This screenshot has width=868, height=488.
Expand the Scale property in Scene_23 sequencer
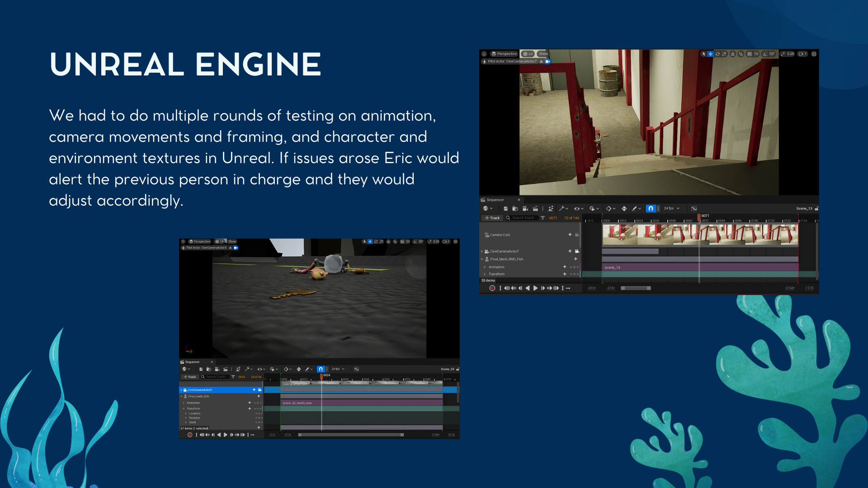[186, 422]
